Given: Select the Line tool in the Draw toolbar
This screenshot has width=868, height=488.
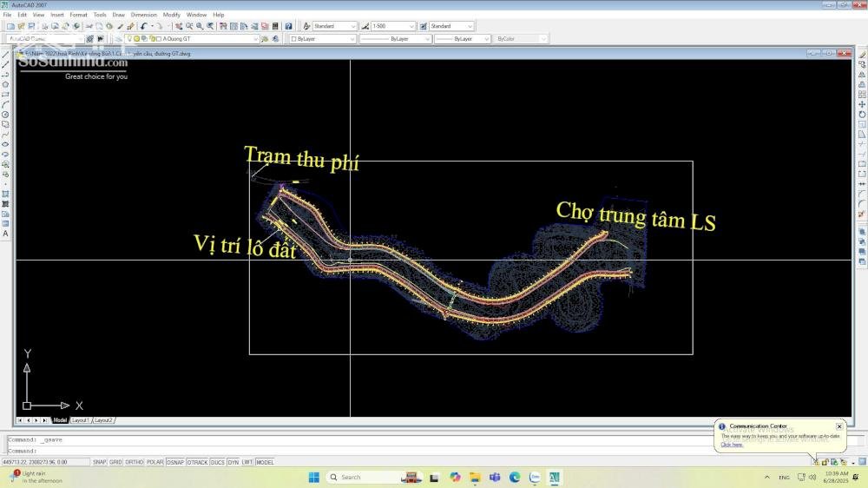Looking at the screenshot, I should [6, 55].
